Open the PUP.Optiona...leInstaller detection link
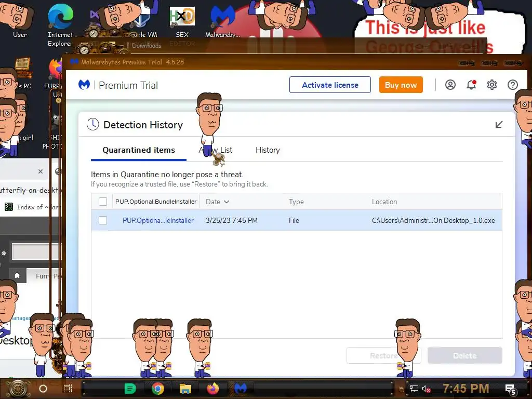The width and height of the screenshot is (532, 399). [158, 220]
